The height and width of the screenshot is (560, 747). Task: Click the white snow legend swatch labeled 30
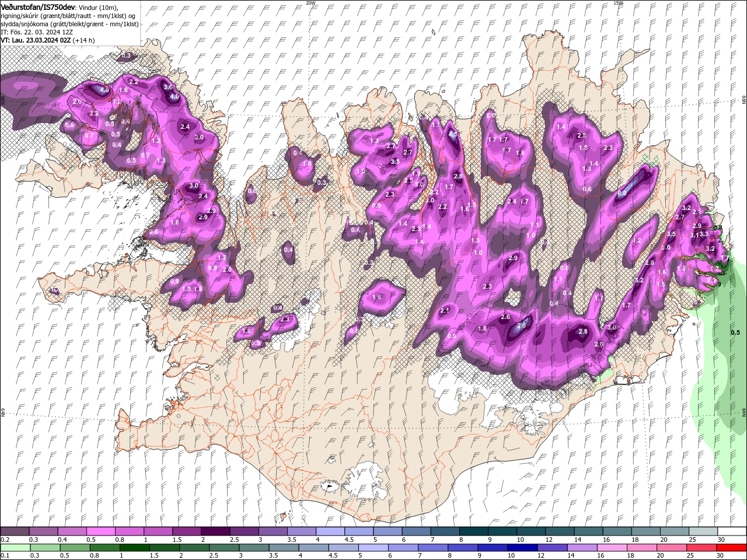click(x=731, y=531)
